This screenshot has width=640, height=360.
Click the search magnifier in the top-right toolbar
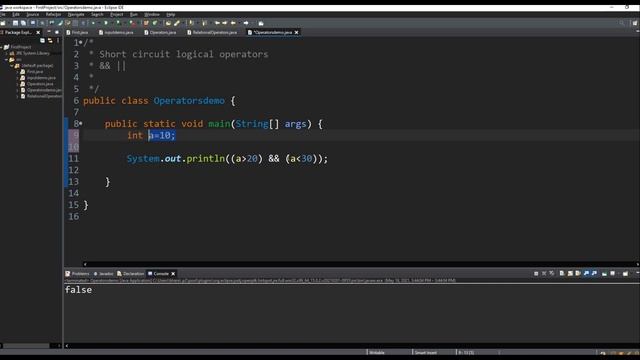pyautogui.click(x=622, y=23)
